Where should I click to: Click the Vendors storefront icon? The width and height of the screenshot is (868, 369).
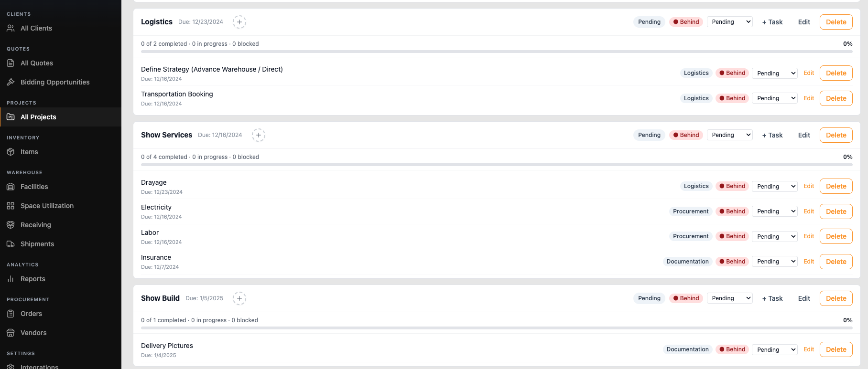[11, 333]
